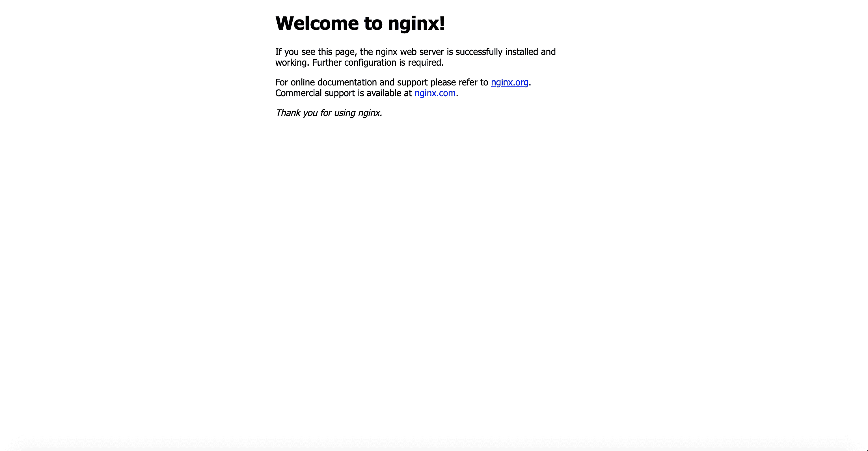Click the word support before please refer

[413, 83]
